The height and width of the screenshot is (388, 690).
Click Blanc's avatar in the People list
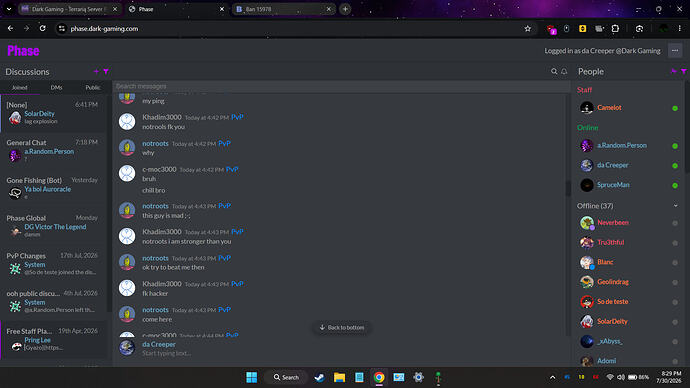(x=587, y=263)
